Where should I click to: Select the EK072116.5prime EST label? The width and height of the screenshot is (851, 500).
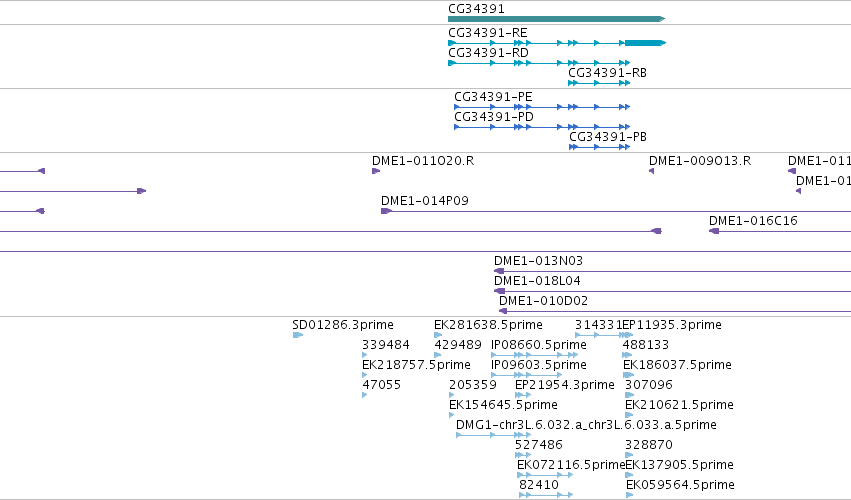(571, 466)
